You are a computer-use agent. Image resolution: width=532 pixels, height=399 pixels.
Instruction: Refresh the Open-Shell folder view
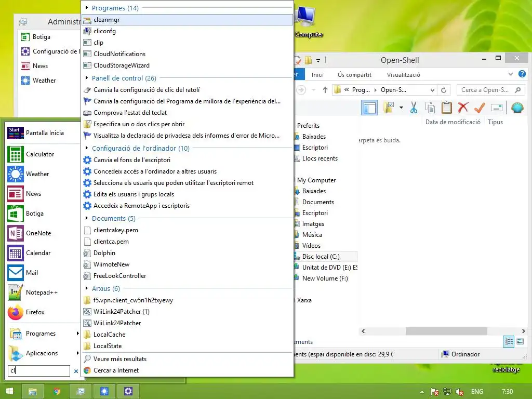click(444, 90)
